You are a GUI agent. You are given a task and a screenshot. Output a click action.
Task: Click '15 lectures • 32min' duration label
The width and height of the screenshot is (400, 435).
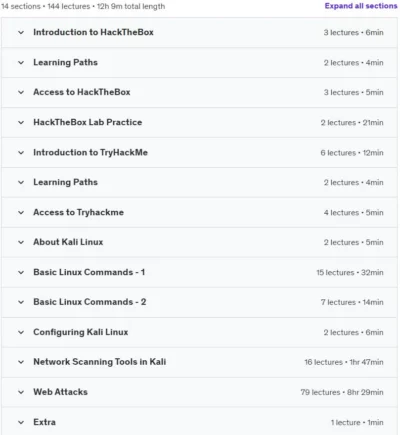pyautogui.click(x=350, y=273)
